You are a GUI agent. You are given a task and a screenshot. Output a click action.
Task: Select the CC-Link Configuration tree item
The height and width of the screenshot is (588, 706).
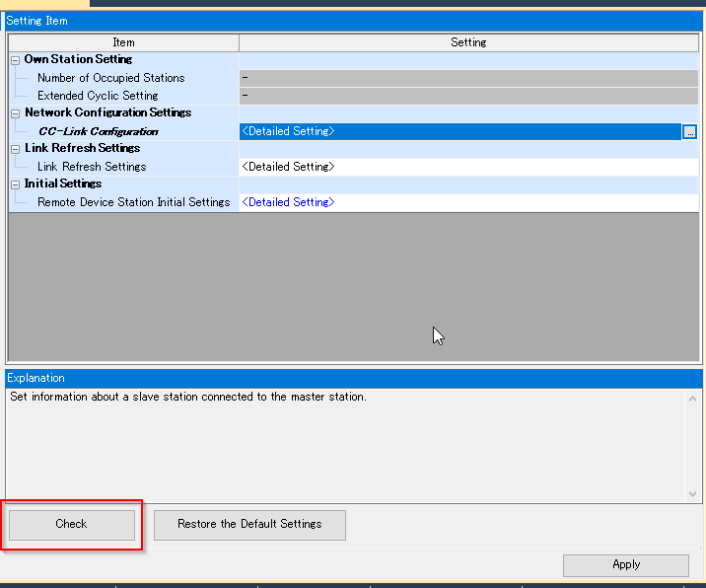tap(99, 131)
